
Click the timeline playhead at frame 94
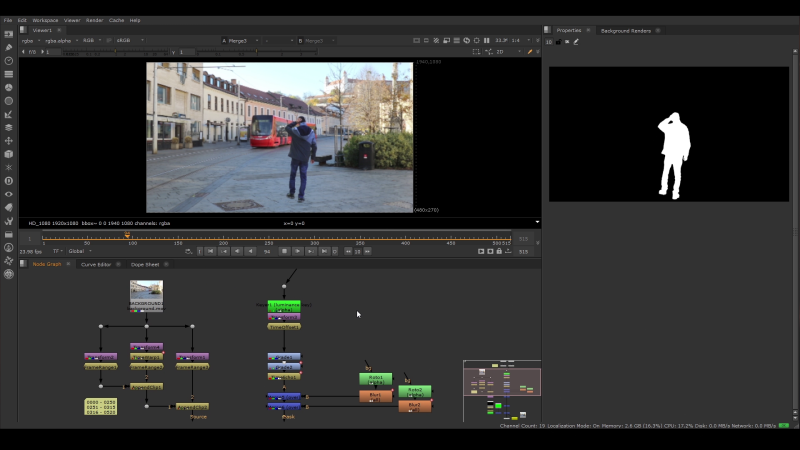pos(127,235)
